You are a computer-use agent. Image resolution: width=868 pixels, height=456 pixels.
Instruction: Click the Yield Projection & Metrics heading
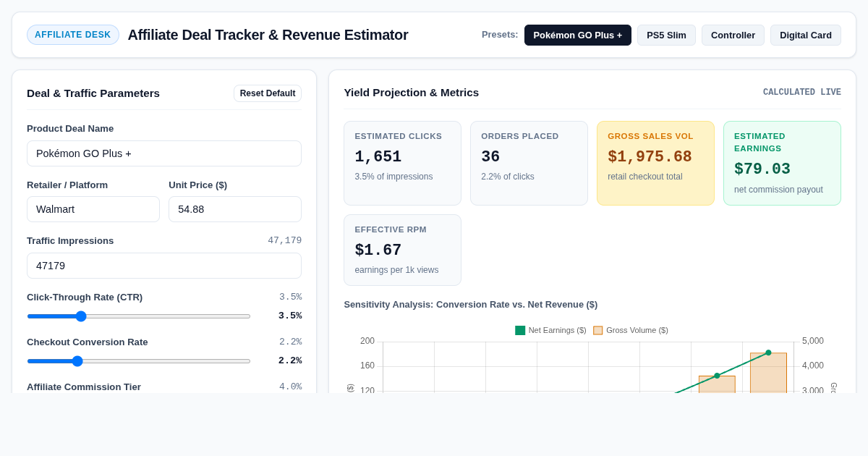[412, 93]
